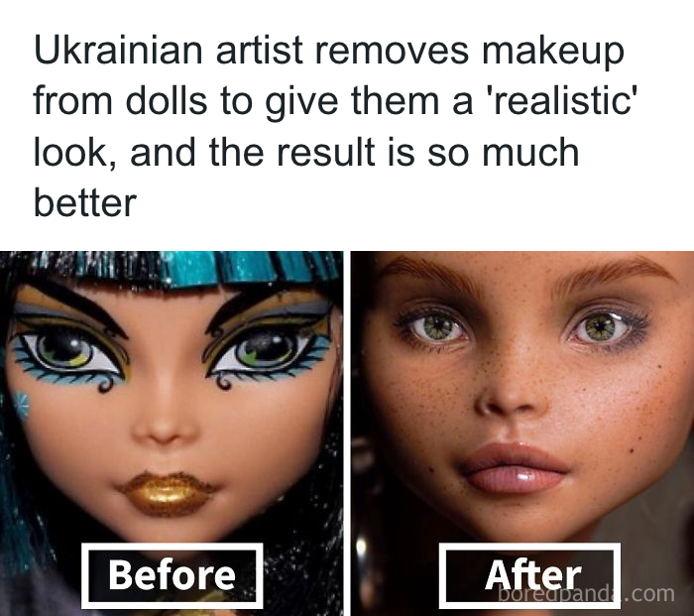Click the headline text about Ukrainian artist
The height and width of the screenshot is (616, 694).
tap(336, 126)
